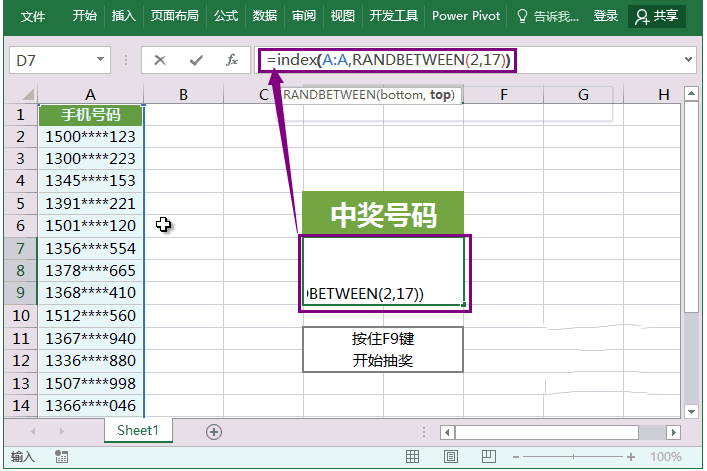Click horizontal scrollbar right arrow
Screen dimensions: 707x471
674,433
